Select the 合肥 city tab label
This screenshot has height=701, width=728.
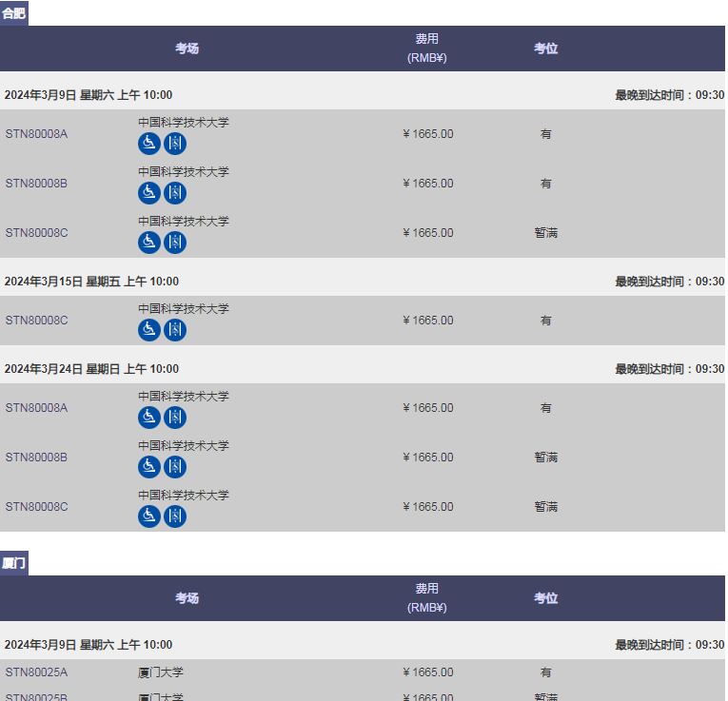(x=14, y=13)
